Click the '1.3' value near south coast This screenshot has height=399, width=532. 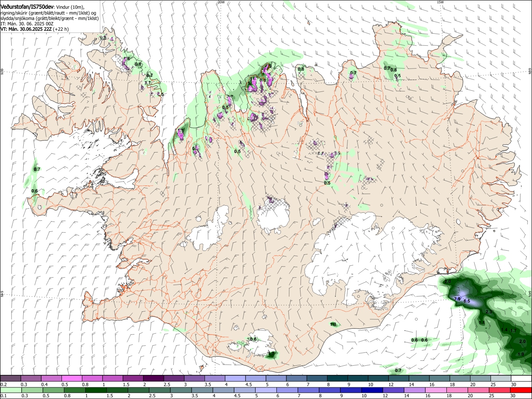click(333, 324)
